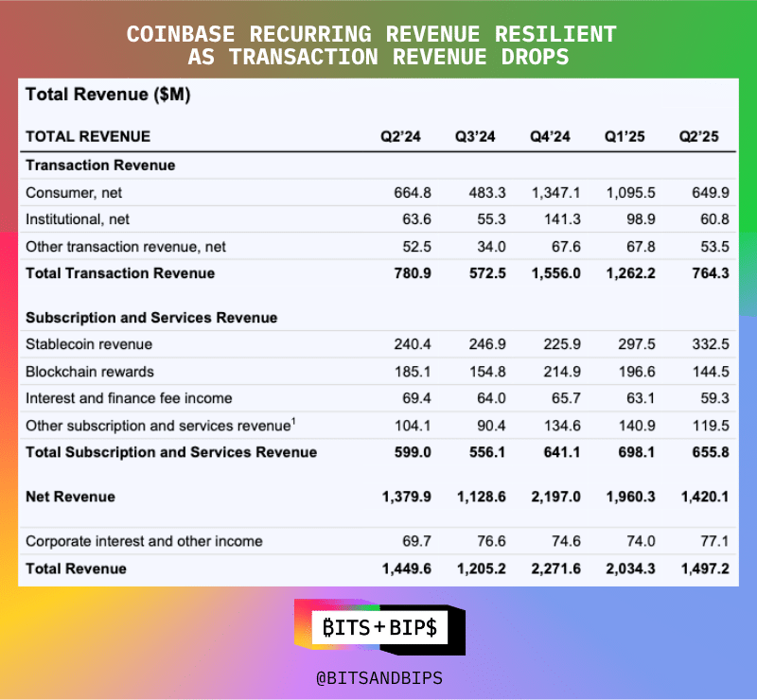Click 'Interest and finance fee income' label
This screenshot has width=757, height=700.
129,398
